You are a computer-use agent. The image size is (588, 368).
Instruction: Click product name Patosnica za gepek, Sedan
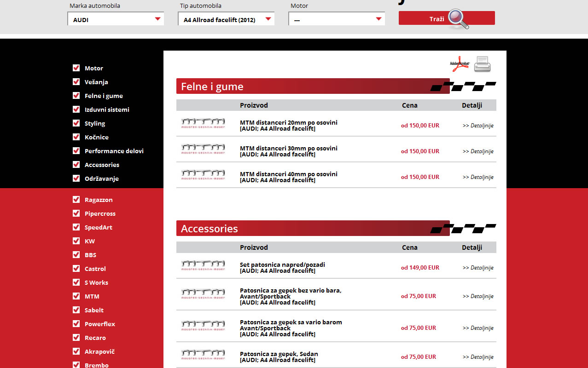tap(279, 354)
